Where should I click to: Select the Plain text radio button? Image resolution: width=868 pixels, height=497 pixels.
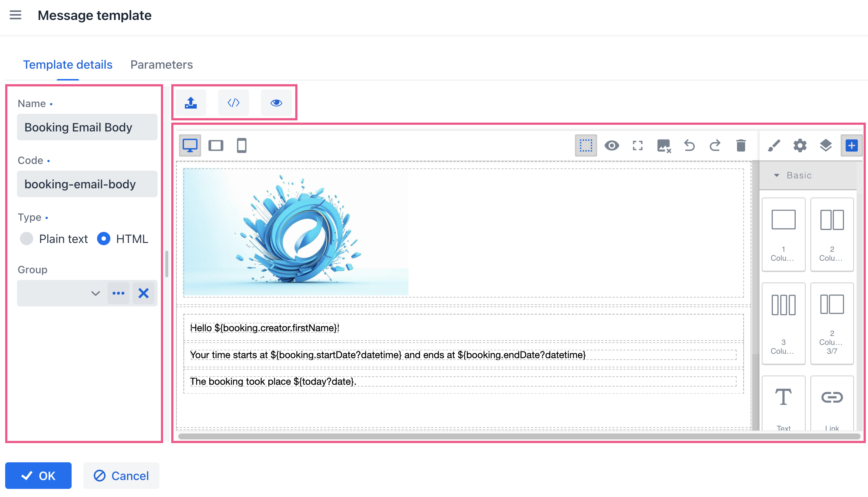(x=27, y=239)
